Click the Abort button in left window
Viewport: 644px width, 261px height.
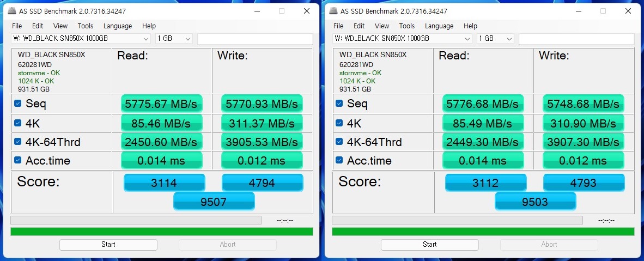[228, 245]
